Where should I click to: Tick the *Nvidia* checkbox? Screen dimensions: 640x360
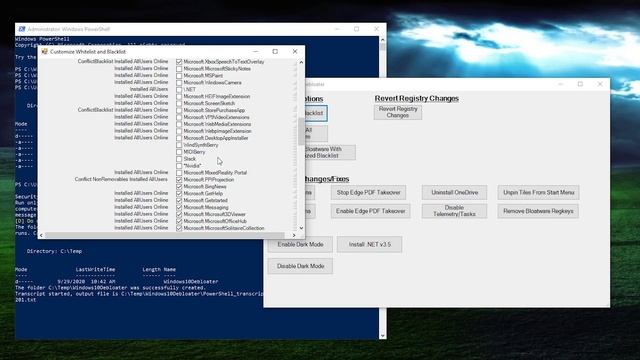click(x=179, y=166)
